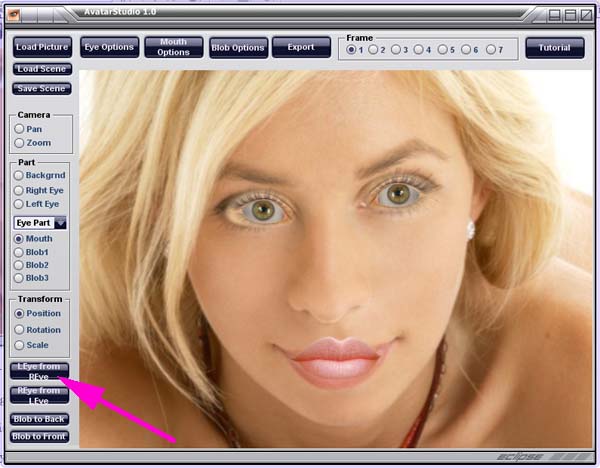Screen dimensions: 600x468
Task: Select Frame 6 radio button
Action: coord(466,50)
